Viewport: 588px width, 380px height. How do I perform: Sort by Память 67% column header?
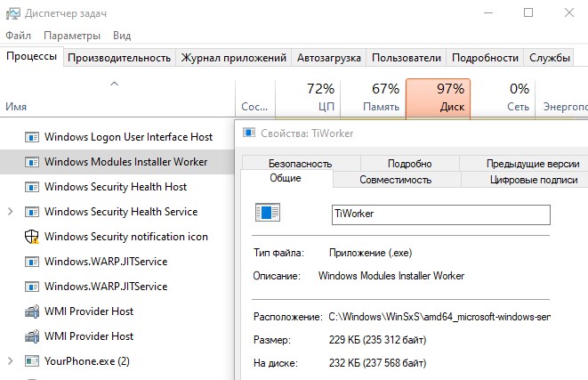click(373, 98)
